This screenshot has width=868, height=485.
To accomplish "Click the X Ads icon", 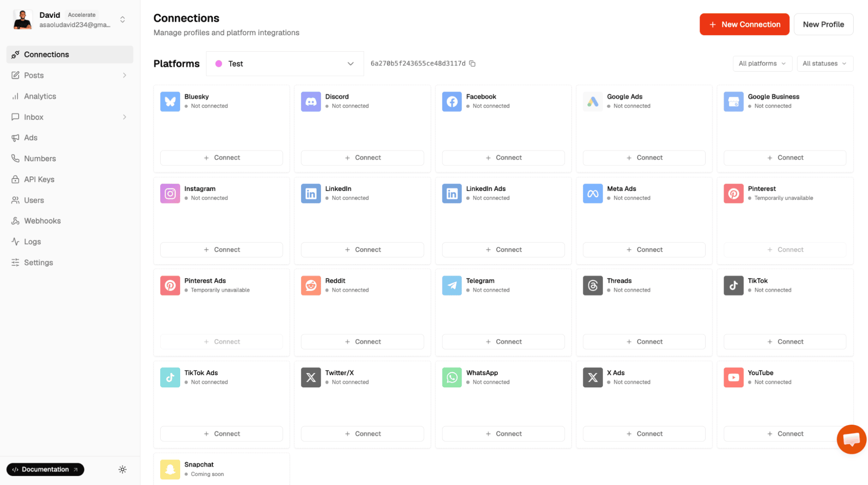I will (593, 377).
